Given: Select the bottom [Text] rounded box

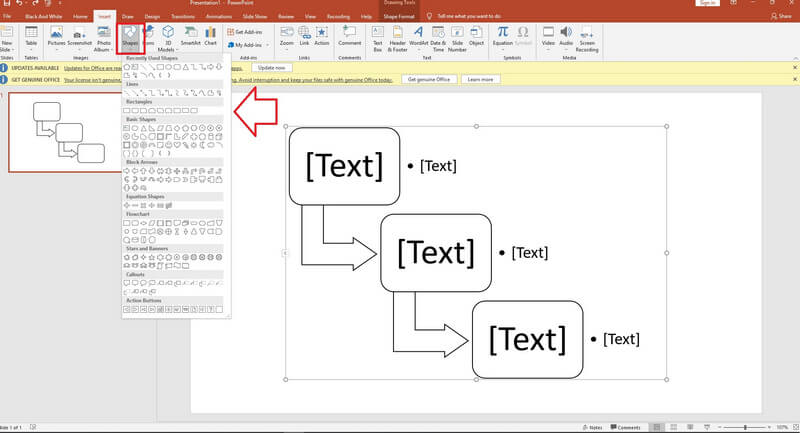Looking at the screenshot, I should tap(528, 340).
